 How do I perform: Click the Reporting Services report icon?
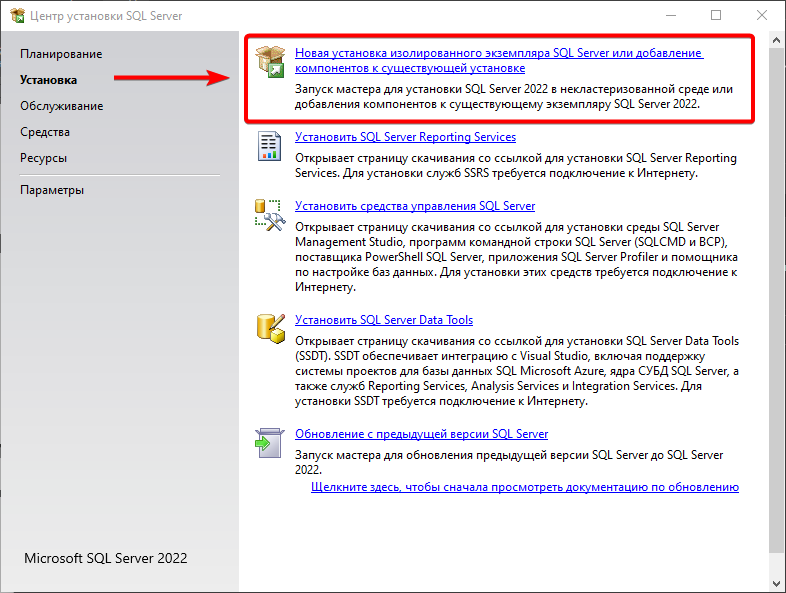click(269, 146)
